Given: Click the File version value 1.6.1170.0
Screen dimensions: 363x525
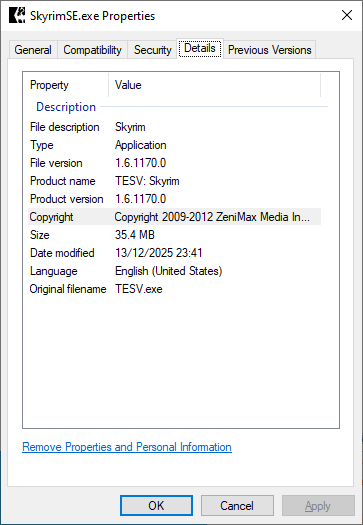Looking at the screenshot, I should click(140, 163).
